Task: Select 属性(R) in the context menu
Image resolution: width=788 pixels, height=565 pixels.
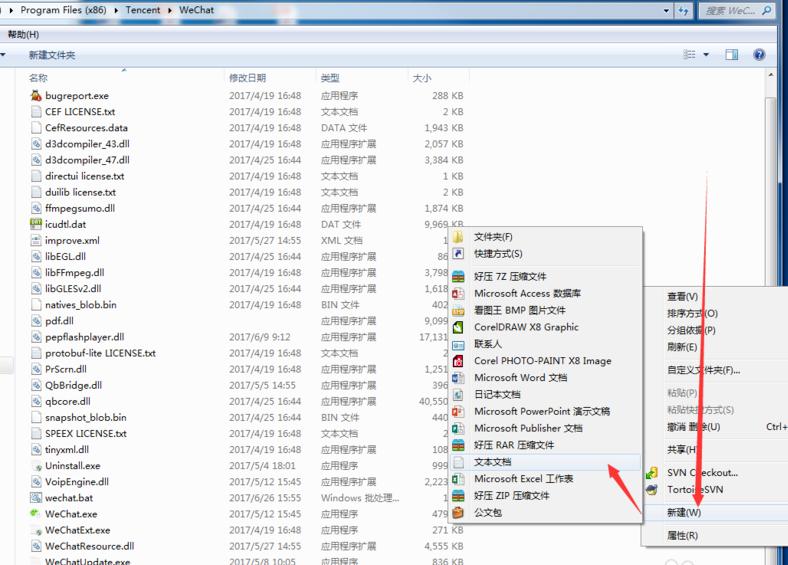Action: click(682, 536)
